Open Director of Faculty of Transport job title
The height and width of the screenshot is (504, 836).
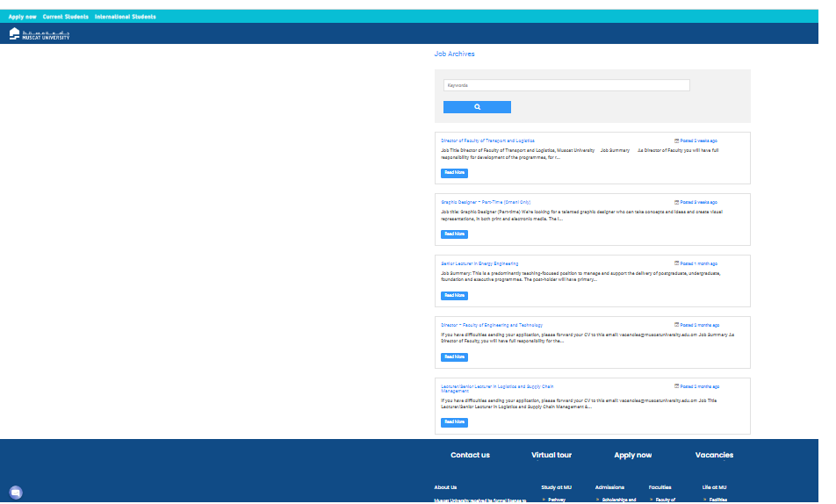point(487,140)
